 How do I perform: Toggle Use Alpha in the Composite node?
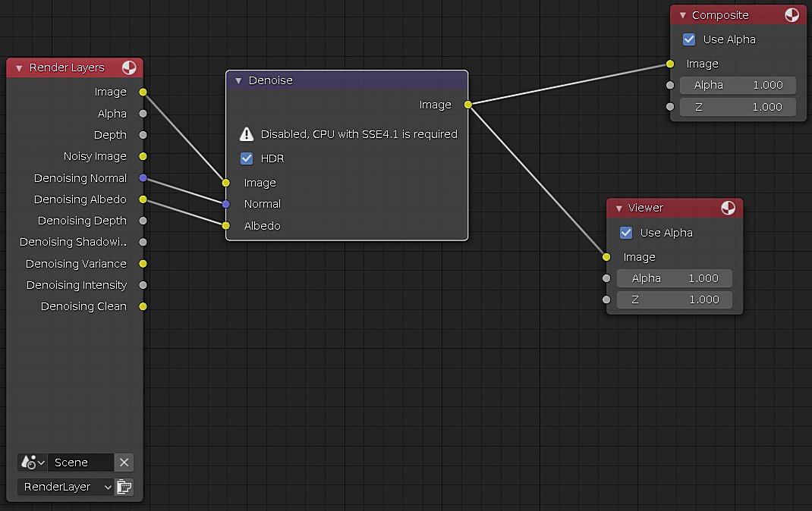(x=689, y=39)
